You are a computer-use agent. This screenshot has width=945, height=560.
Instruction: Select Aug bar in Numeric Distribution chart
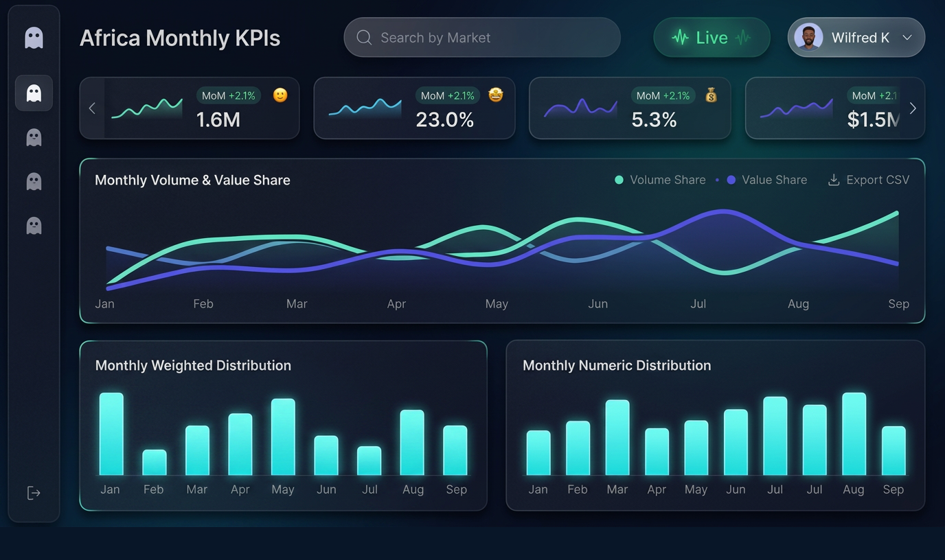click(854, 434)
